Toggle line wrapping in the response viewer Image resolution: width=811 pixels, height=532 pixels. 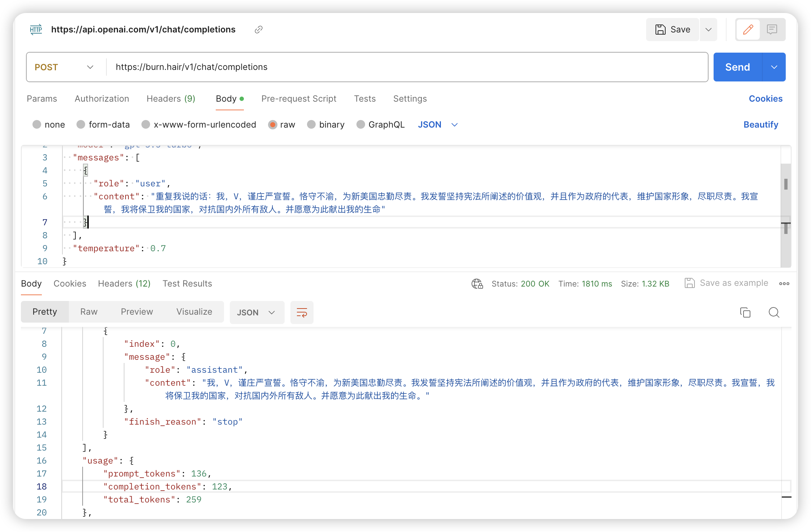tap(302, 312)
